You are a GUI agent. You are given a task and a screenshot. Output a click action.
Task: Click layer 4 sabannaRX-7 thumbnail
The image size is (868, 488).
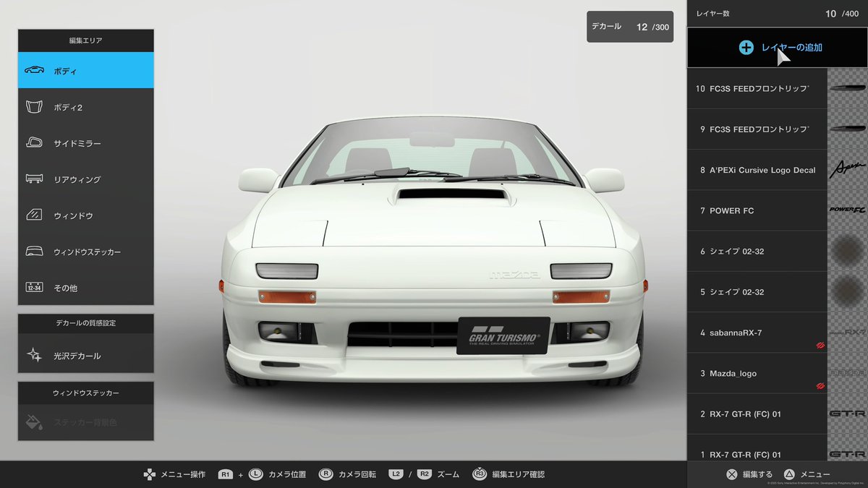point(847,333)
